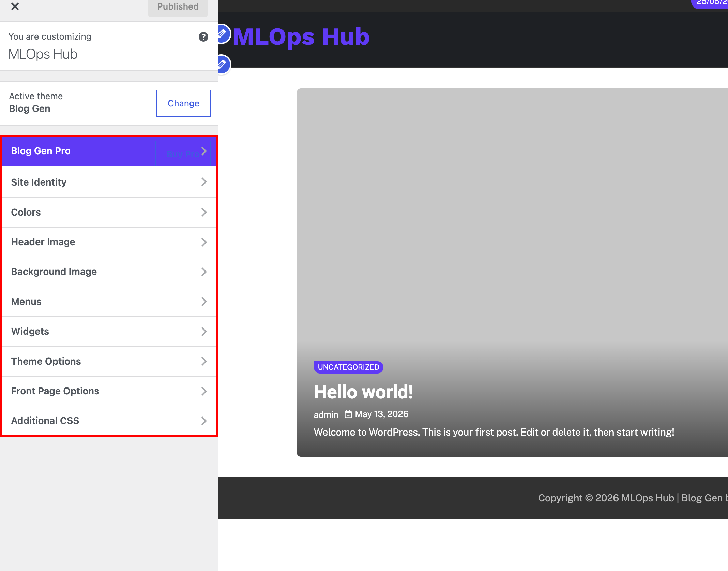Click the UNCATEGORIZED category badge
This screenshot has height=571, width=728.
click(348, 367)
